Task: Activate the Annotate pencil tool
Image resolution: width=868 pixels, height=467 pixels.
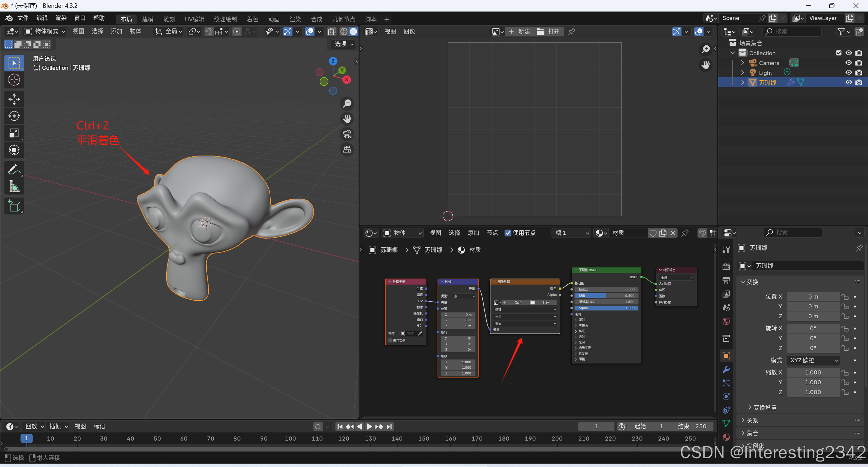Action: pos(14,169)
